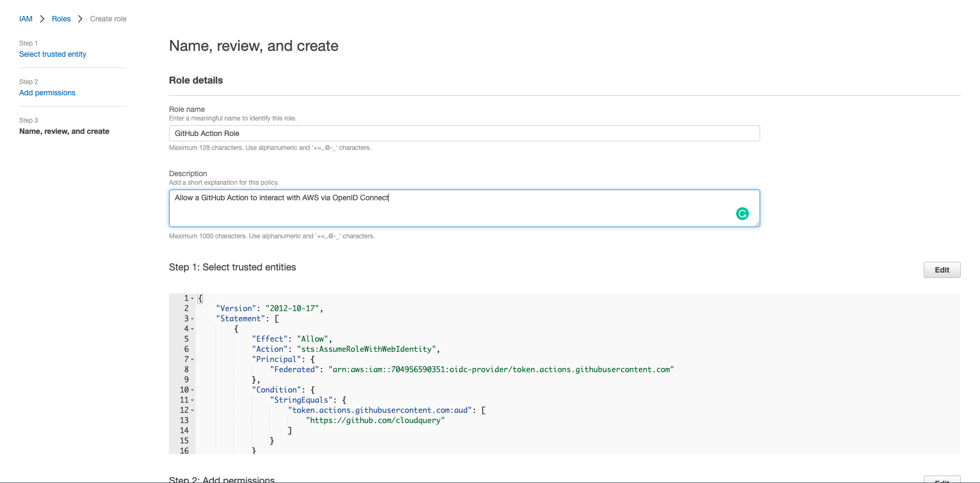The width and height of the screenshot is (980, 483).
Task: Select the Name, review, and create step
Action: pyautogui.click(x=64, y=131)
